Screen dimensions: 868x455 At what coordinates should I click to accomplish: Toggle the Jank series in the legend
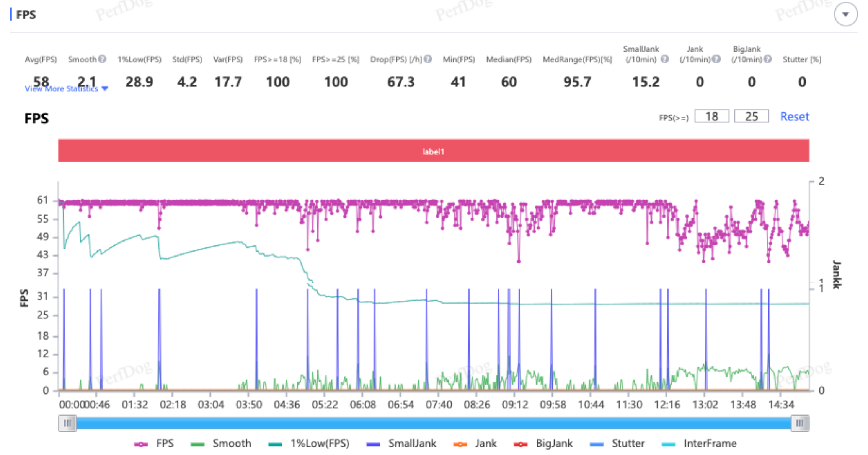point(475,444)
